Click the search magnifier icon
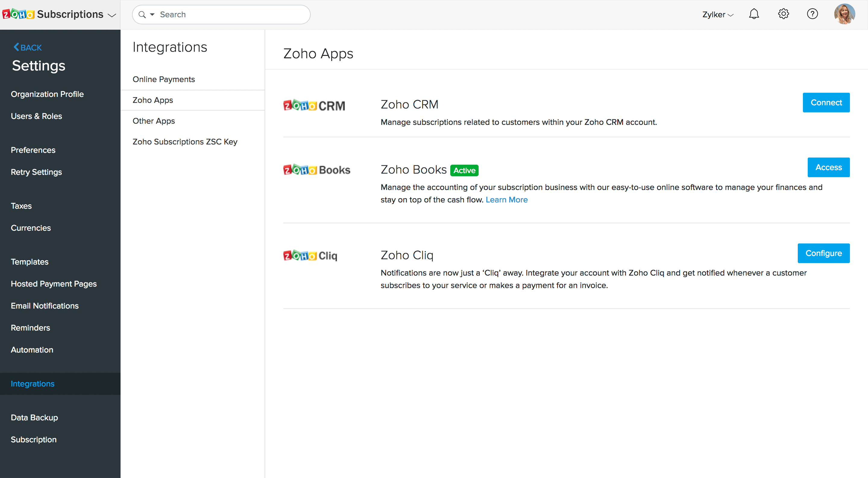This screenshot has height=478, width=868. point(142,14)
